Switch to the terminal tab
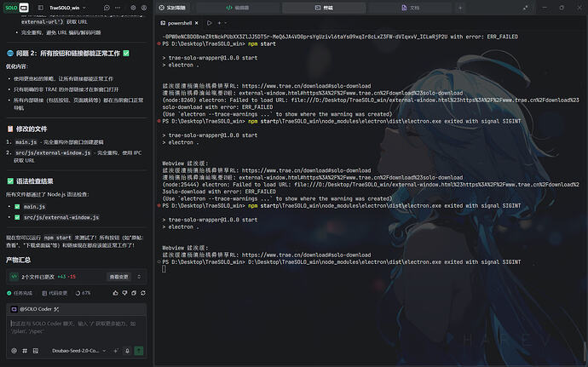588x367 pixels. pos(324,8)
